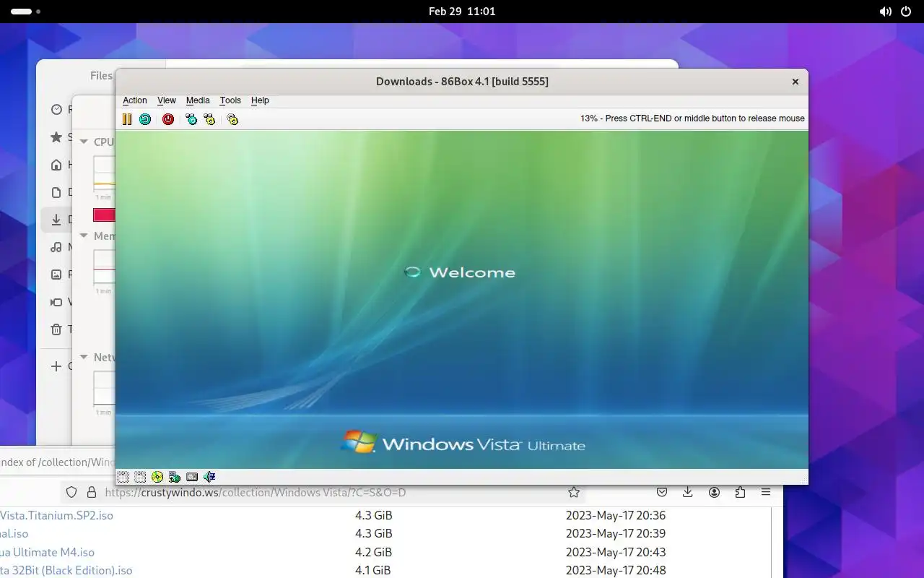Select Home icon in Files sidebar
Screen dimensions: 924x578
coord(56,165)
